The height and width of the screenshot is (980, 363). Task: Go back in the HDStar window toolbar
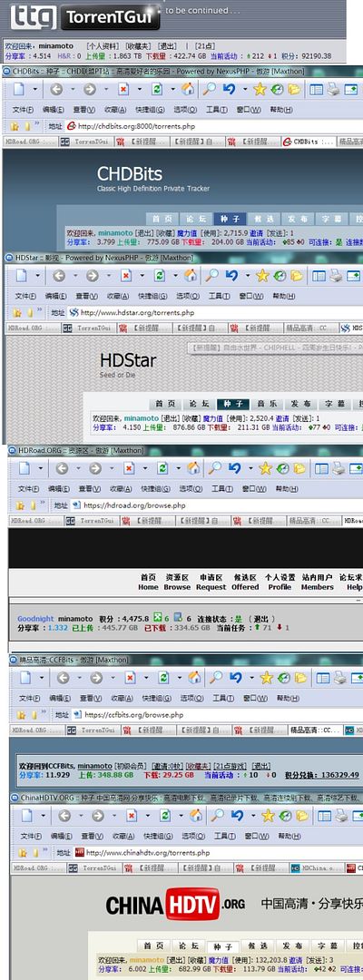59,275
